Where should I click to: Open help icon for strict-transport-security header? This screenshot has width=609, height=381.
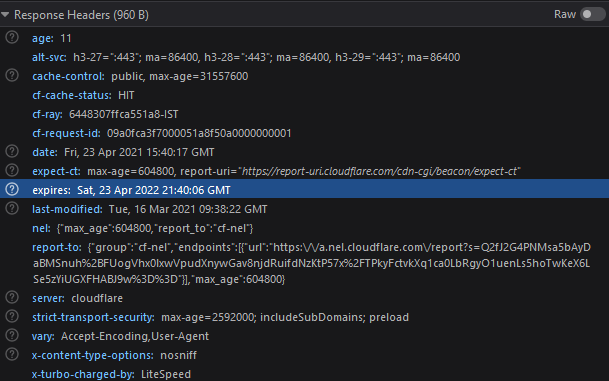pos(12,317)
